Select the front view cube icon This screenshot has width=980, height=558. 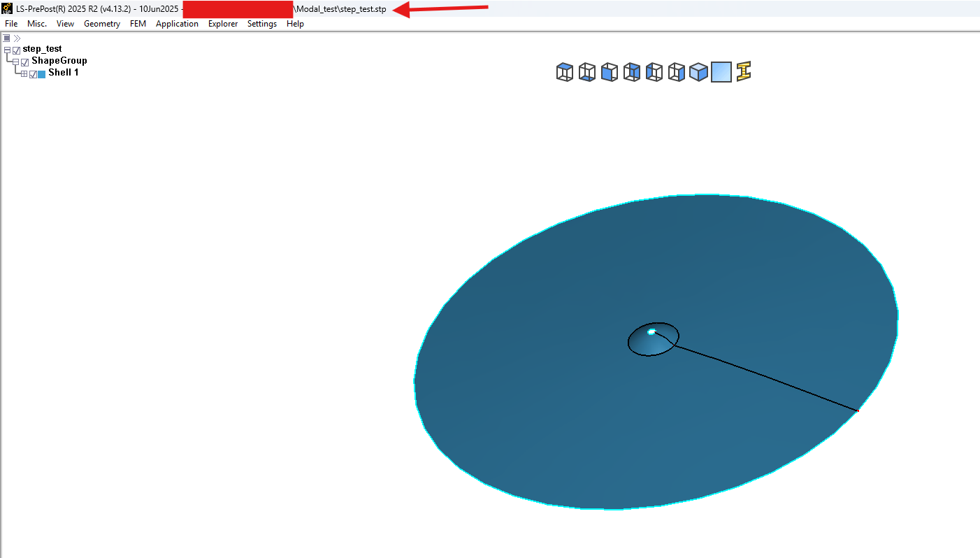610,72
